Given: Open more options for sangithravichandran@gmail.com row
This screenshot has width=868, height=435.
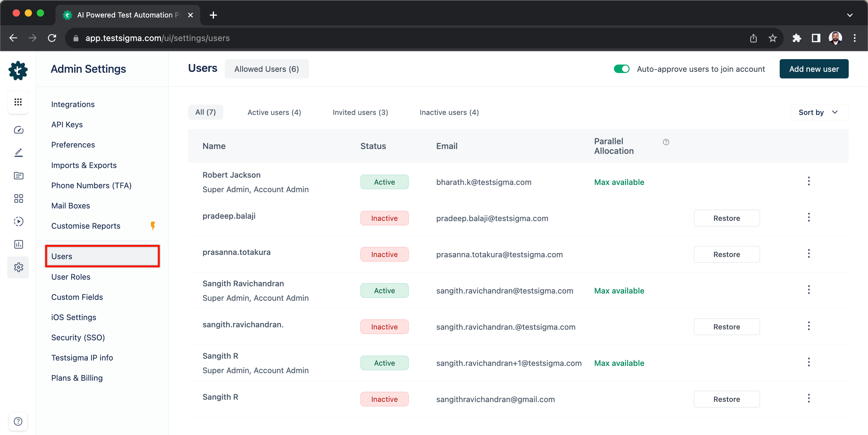Looking at the screenshot, I should 809,398.
